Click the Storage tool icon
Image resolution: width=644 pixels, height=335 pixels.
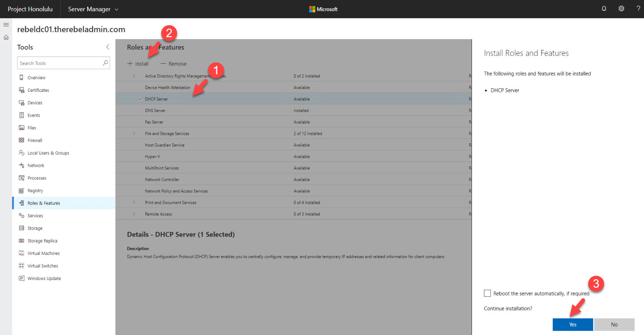point(21,228)
